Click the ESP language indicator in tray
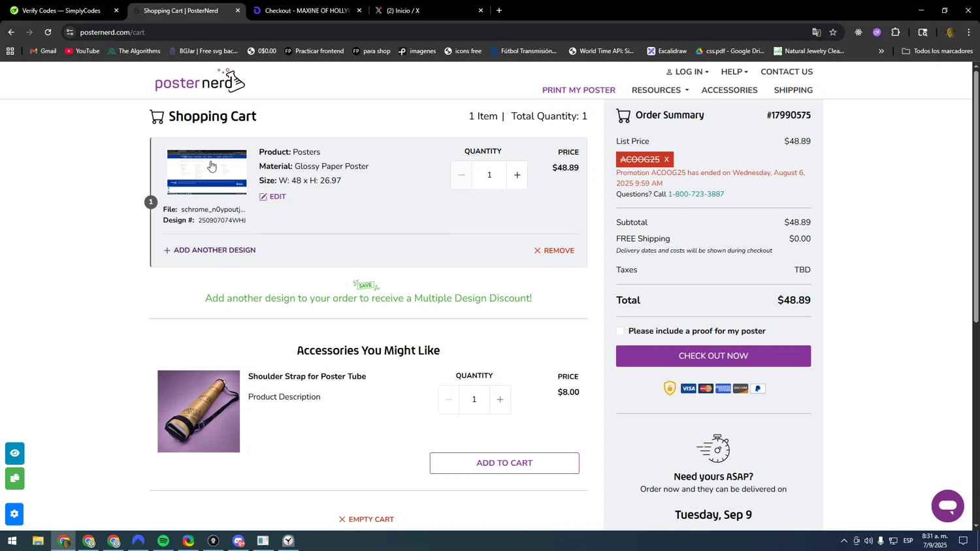The width and height of the screenshot is (980, 551). coord(908,541)
